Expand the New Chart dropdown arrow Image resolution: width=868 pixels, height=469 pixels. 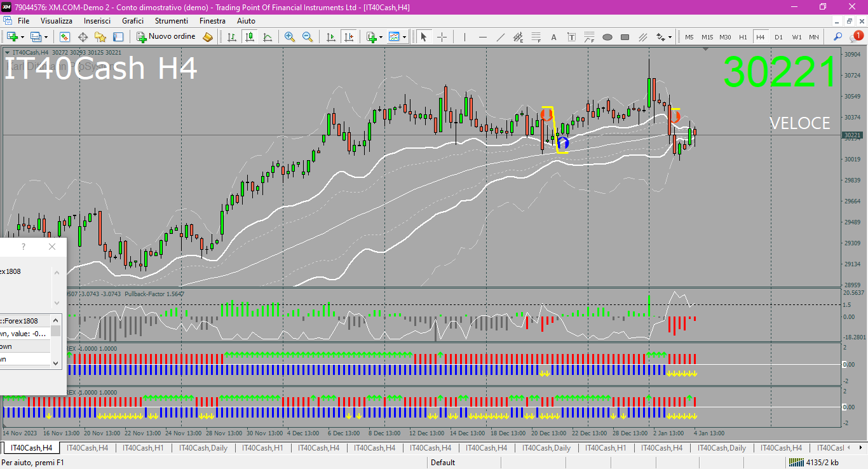click(22, 37)
